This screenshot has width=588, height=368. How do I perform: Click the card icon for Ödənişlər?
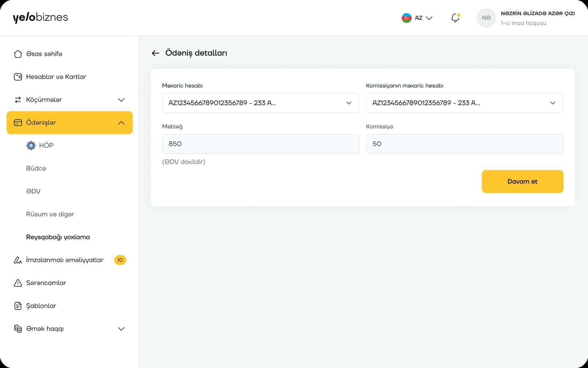point(18,123)
